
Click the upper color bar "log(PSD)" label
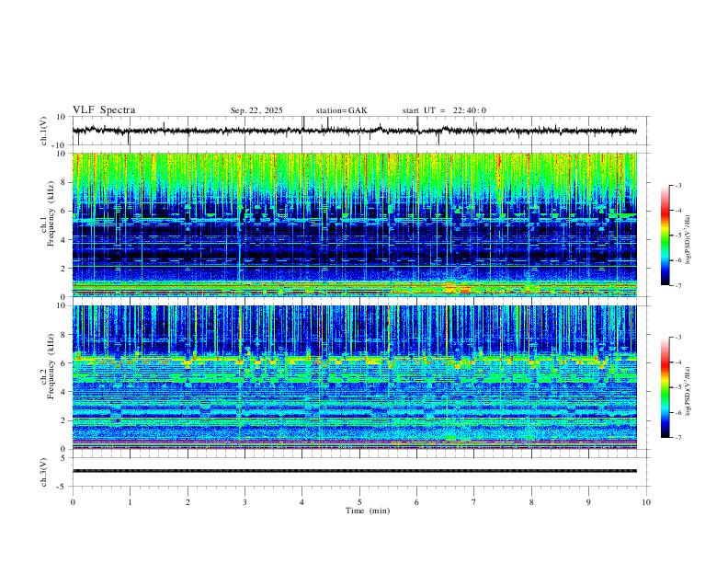pyautogui.click(x=688, y=239)
